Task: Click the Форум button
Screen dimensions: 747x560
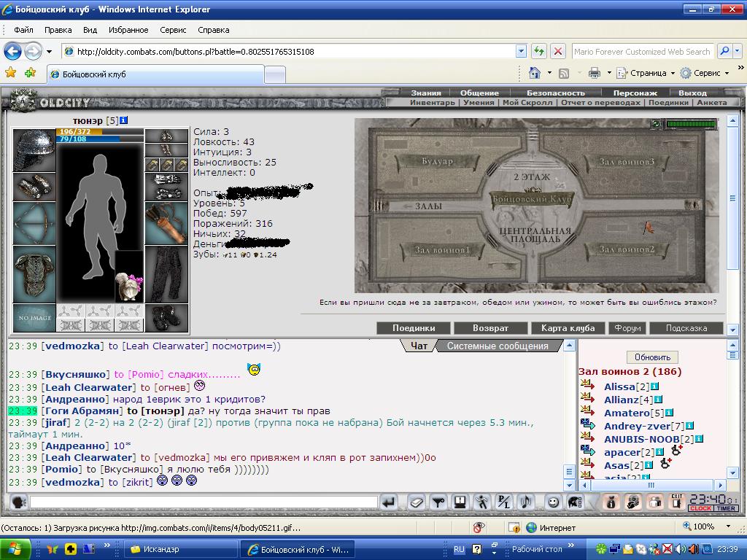Action: (627, 328)
